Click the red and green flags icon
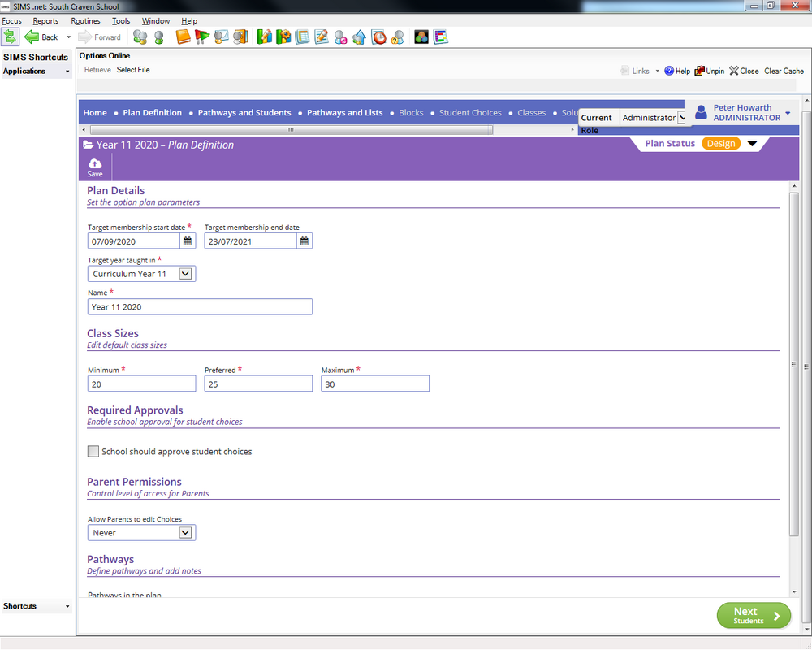The width and height of the screenshot is (812, 650). (202, 37)
